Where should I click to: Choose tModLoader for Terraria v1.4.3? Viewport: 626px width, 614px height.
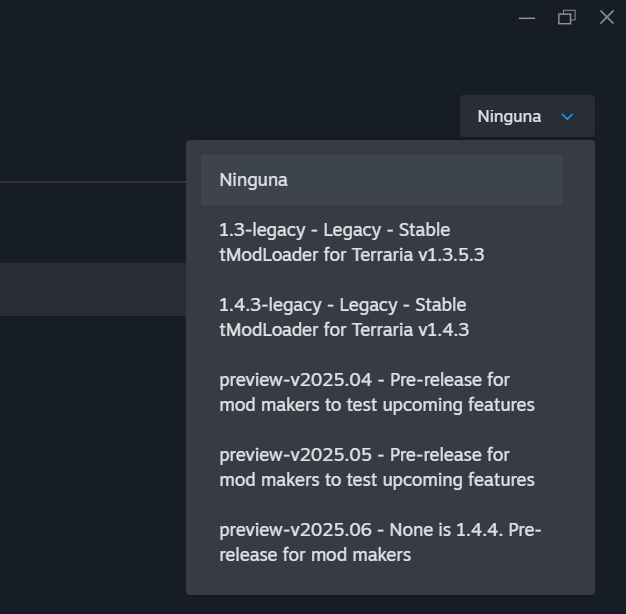[x=344, y=329]
